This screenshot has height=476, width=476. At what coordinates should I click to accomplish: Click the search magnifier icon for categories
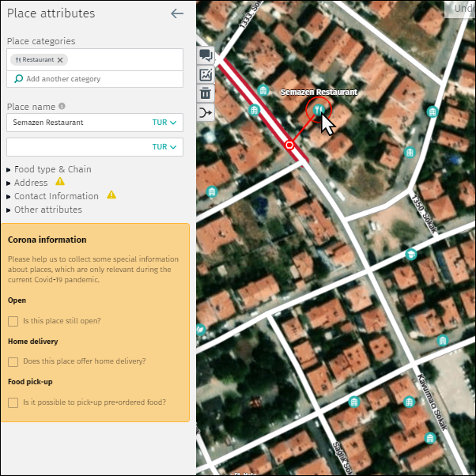click(18, 79)
